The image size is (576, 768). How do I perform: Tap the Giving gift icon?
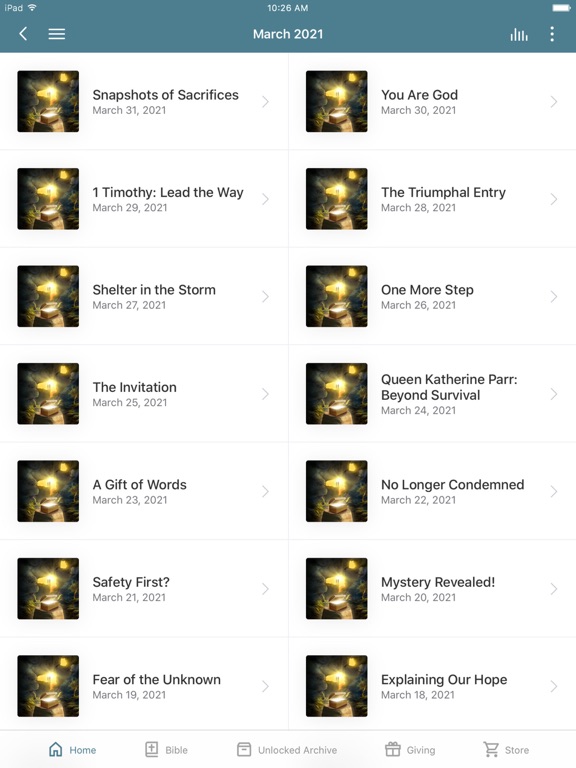pyautogui.click(x=392, y=749)
